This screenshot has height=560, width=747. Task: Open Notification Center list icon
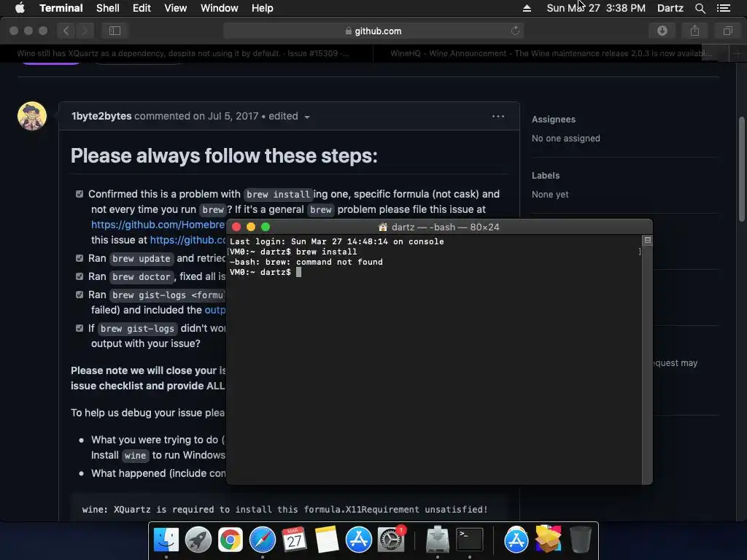point(723,8)
